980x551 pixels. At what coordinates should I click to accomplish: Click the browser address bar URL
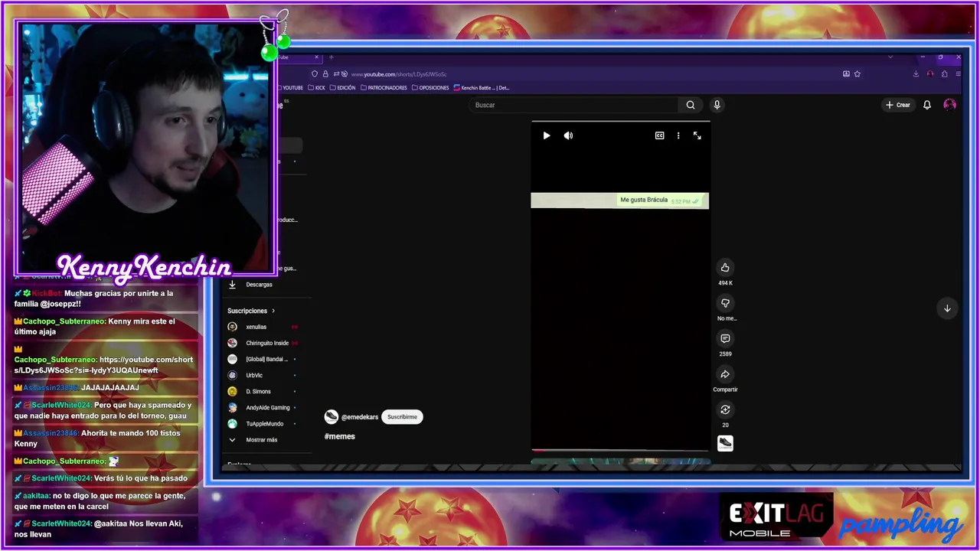(398, 74)
